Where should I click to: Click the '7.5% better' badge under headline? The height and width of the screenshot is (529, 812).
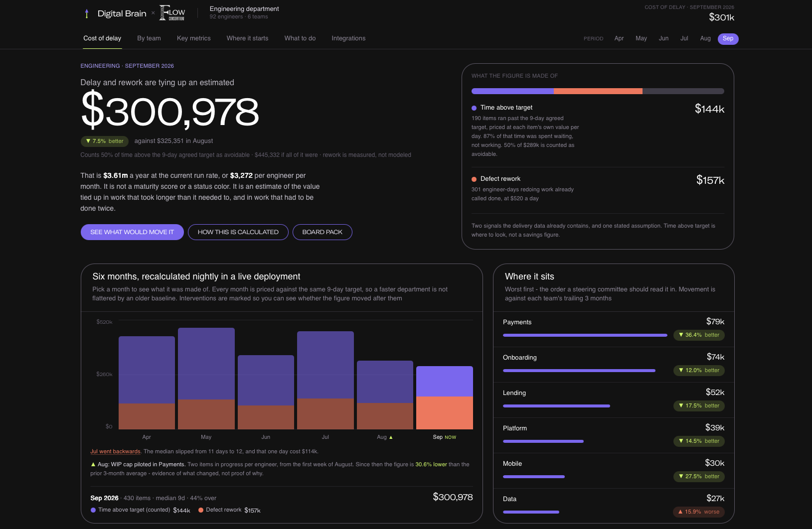click(105, 141)
